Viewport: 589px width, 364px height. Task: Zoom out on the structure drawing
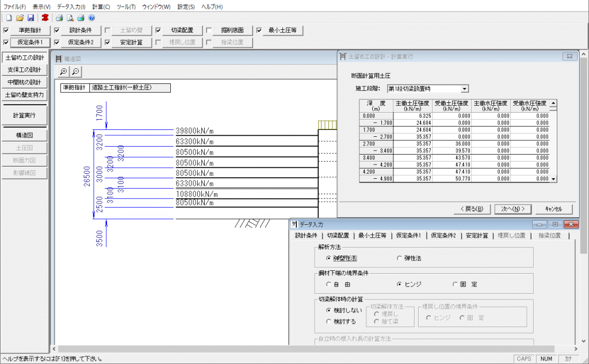75,71
